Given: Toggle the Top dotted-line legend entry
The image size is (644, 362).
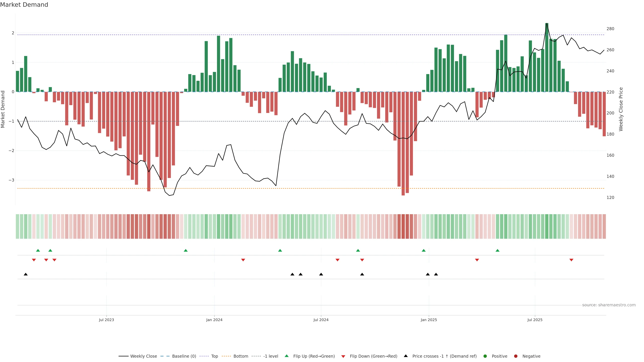Looking at the screenshot, I should [214, 356].
